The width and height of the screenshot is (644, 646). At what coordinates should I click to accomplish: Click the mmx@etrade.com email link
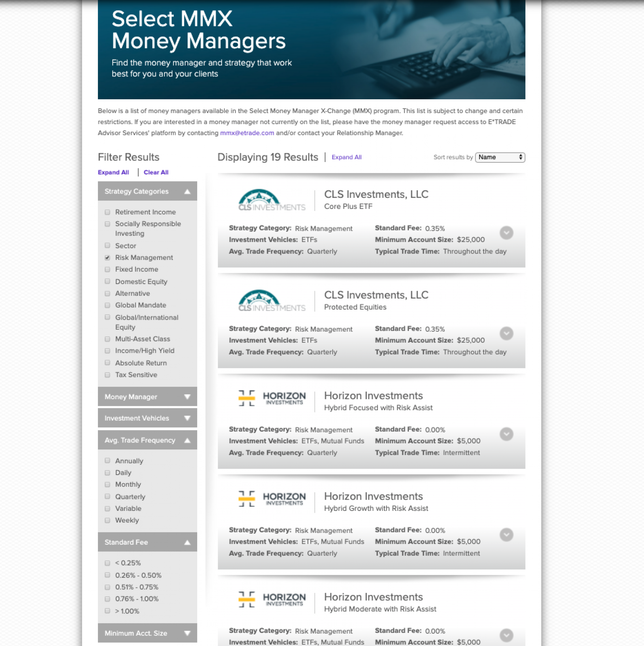point(247,133)
